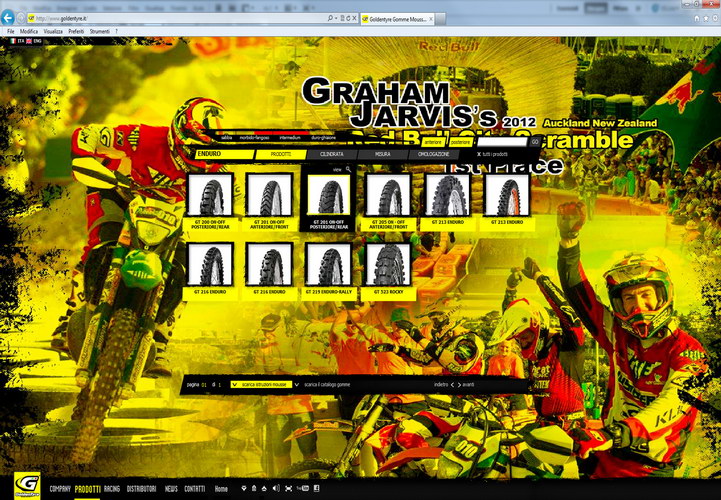Open the Modifica menu
The height and width of the screenshot is (500, 721).
click(29, 31)
